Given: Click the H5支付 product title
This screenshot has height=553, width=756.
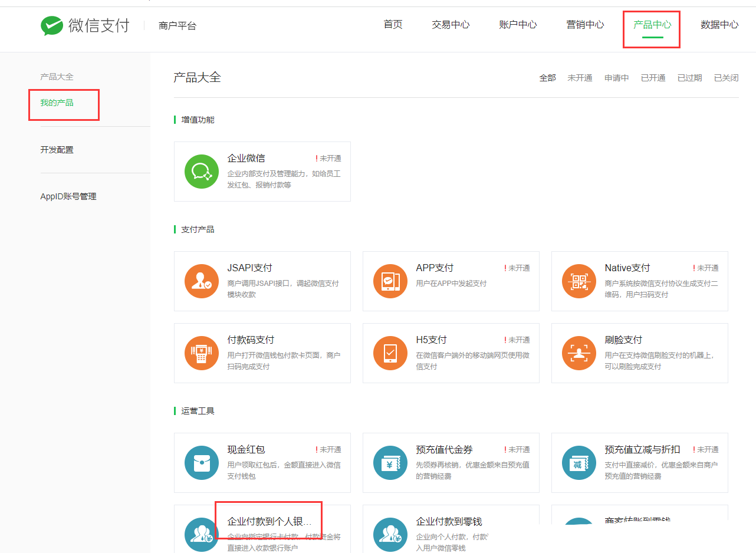Looking at the screenshot, I should pos(432,340).
